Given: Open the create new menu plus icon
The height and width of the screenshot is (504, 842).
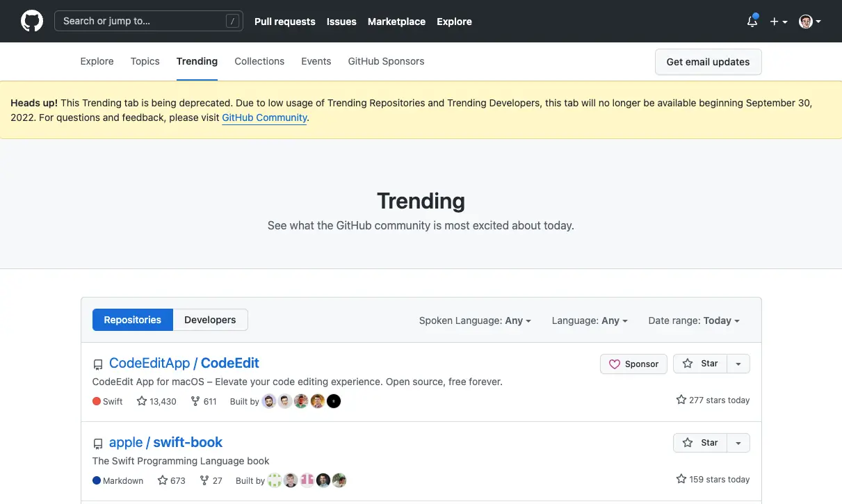Looking at the screenshot, I should [x=775, y=22].
